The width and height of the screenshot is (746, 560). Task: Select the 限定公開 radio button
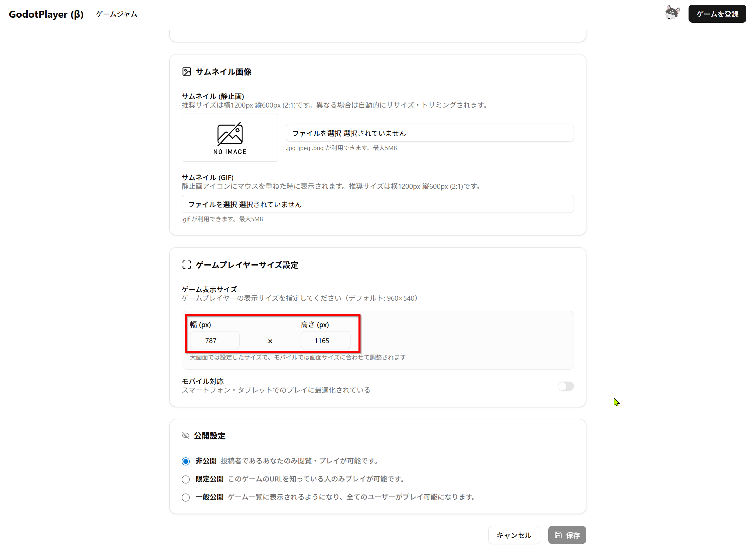[186, 479]
